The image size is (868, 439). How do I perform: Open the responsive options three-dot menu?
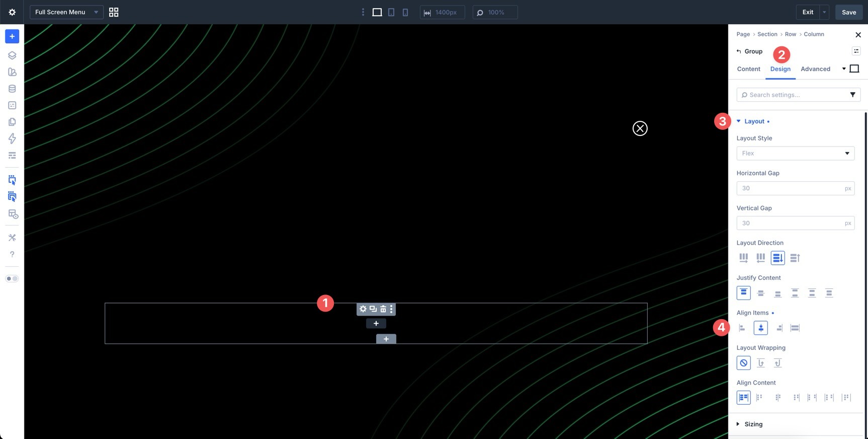pos(363,12)
